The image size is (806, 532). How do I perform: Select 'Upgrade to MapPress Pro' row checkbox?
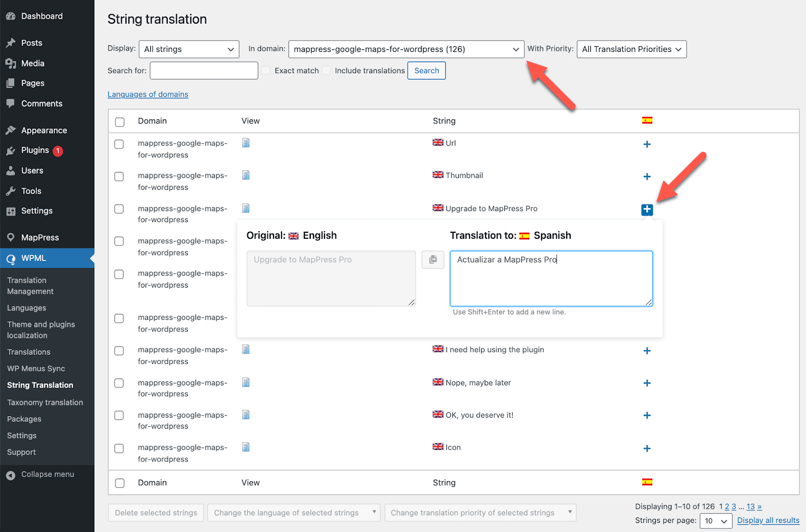pyautogui.click(x=119, y=209)
